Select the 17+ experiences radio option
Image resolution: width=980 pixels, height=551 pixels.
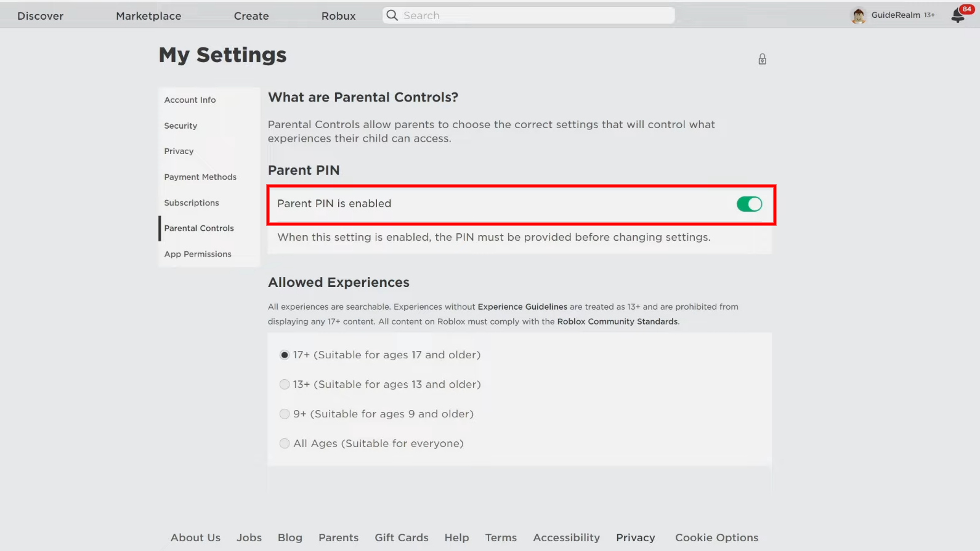point(285,355)
